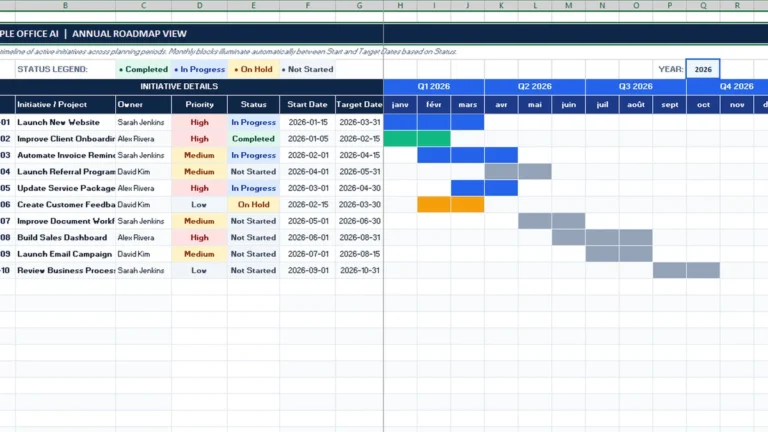
Task: Select the 'High' priority for Build Sales Dashboard
Action: tap(199, 238)
